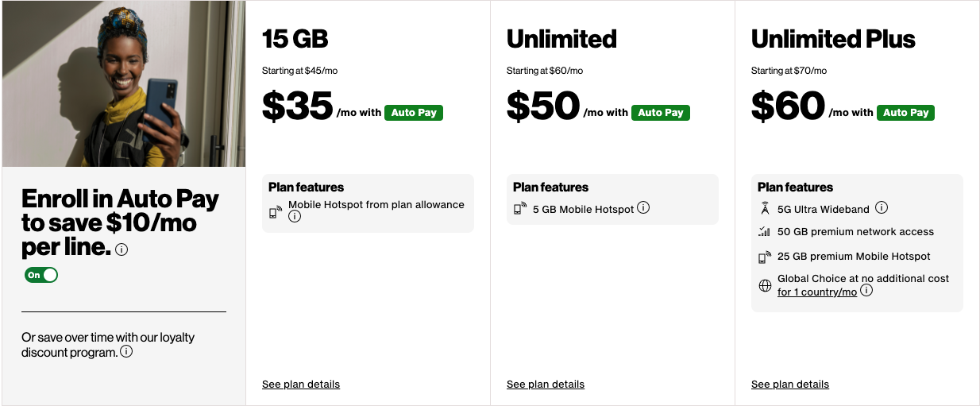Screen dimensions: 980x406
Task: Click info icon next to 5G Ultra Wideband
Action: pos(882,208)
